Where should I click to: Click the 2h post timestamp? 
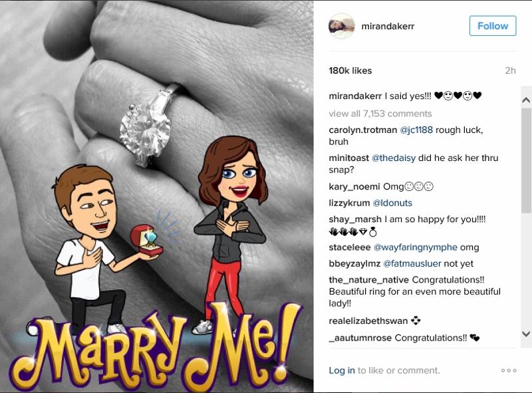[510, 70]
